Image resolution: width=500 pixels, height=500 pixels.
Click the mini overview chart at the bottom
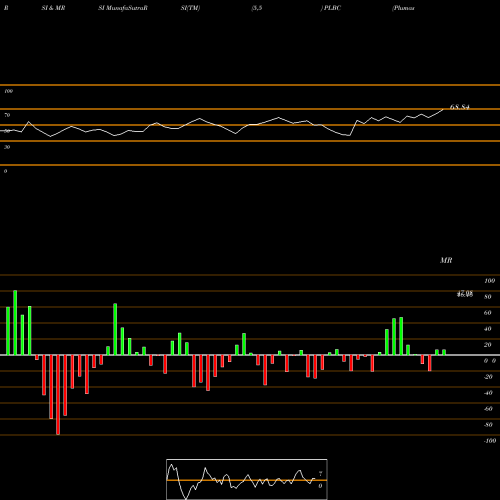247,479
